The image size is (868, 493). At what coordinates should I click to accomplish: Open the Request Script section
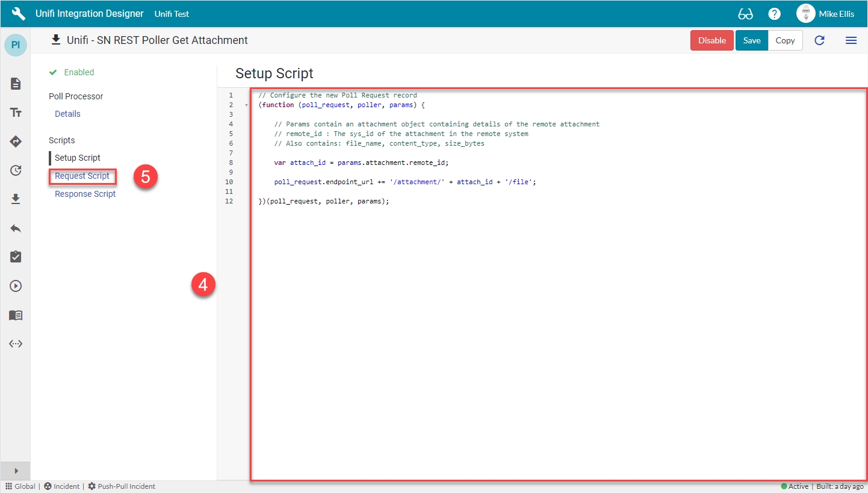click(x=82, y=176)
